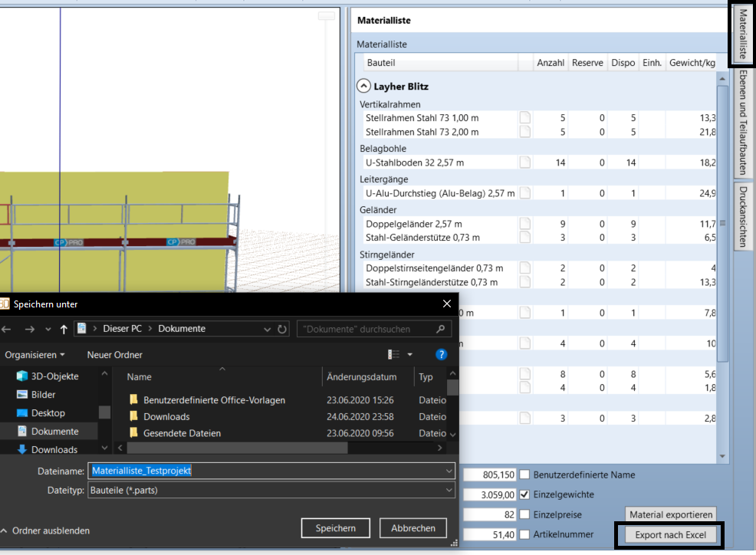This screenshot has width=756, height=555.
Task: Enable the Artikelnummer checkbox
Action: click(x=524, y=534)
